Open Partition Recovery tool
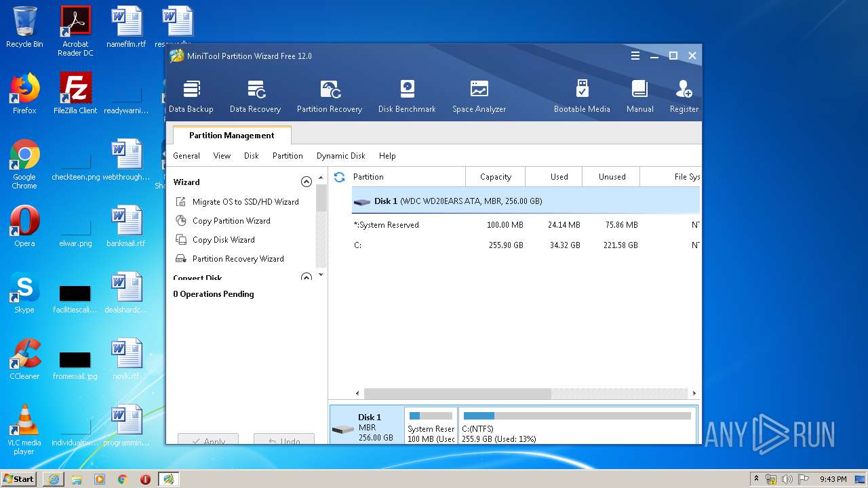Screen dimensions: 868x488 (x=330, y=96)
